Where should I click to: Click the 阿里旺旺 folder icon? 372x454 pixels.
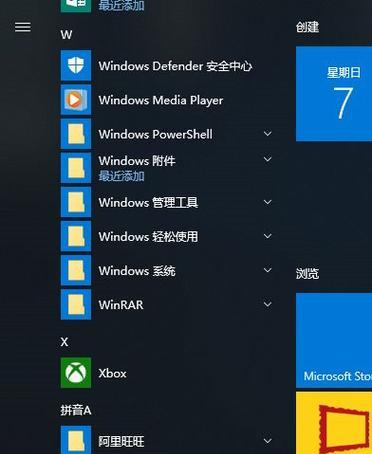(76, 440)
